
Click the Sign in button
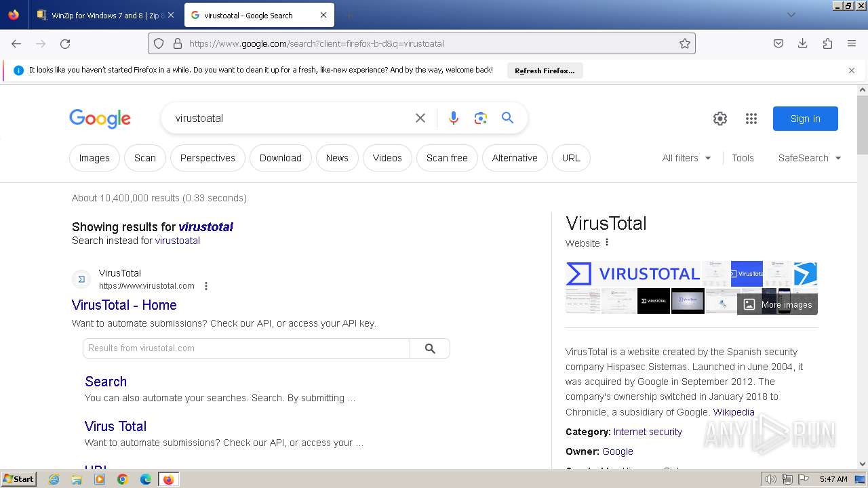click(x=806, y=119)
